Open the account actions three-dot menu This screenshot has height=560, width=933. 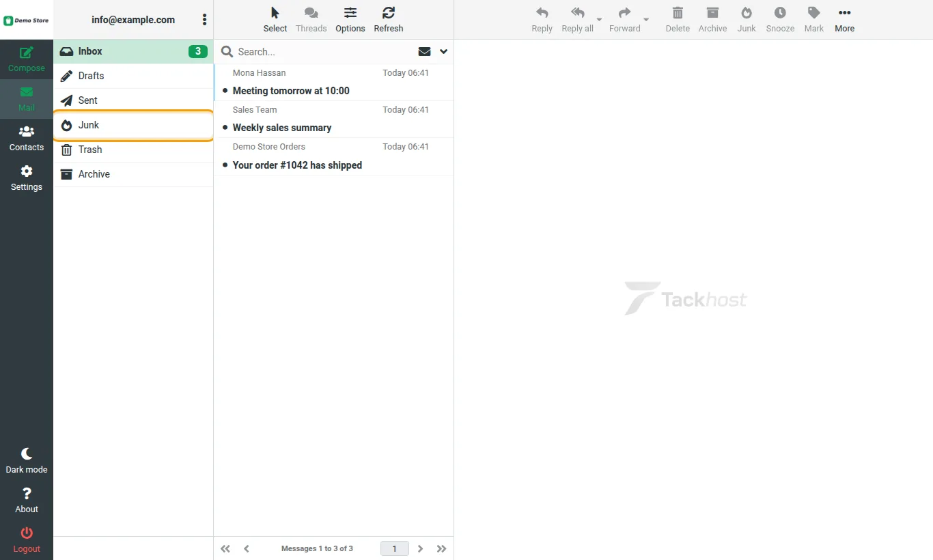(204, 20)
